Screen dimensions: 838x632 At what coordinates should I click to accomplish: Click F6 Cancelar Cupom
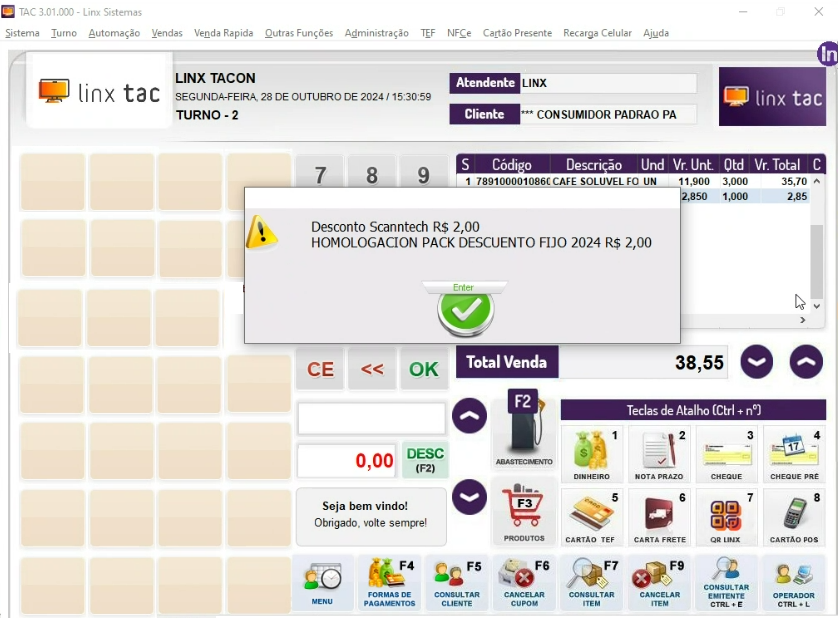pyautogui.click(x=524, y=583)
